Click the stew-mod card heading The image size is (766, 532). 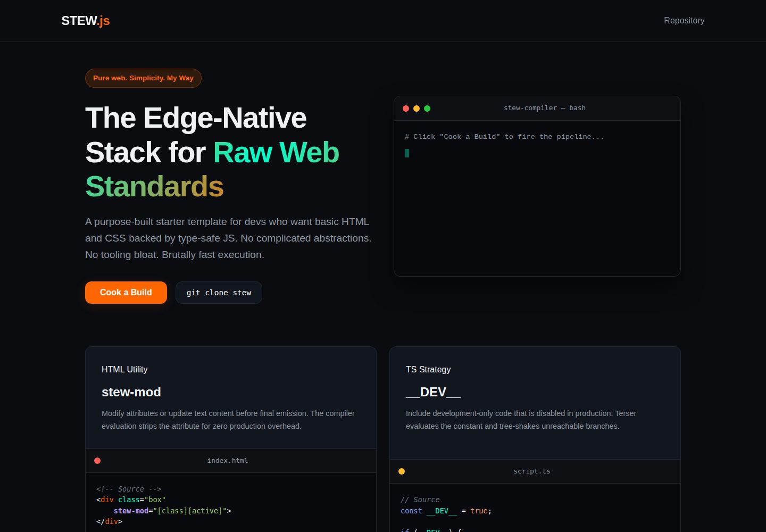(x=131, y=392)
